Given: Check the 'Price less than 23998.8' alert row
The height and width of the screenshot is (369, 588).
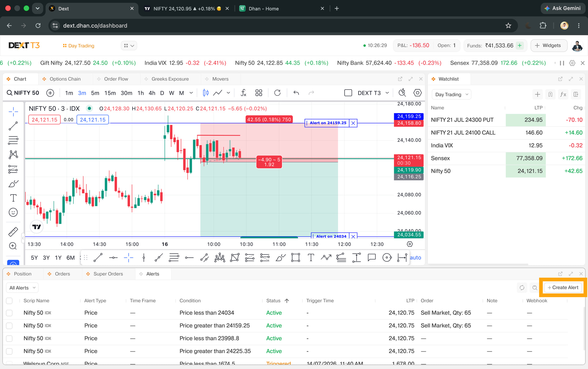Looking at the screenshot, I should [9, 338].
